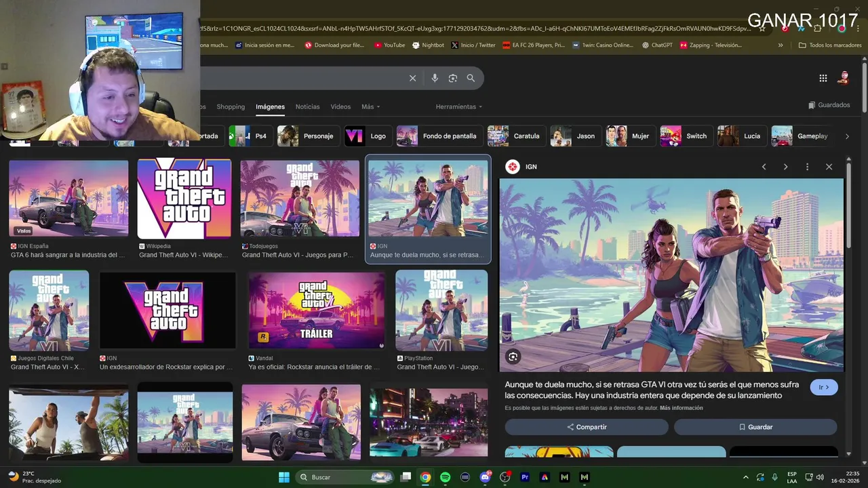Image resolution: width=868 pixels, height=488 pixels.
Task: Click the Chrome address bar URL
Action: (x=475, y=28)
